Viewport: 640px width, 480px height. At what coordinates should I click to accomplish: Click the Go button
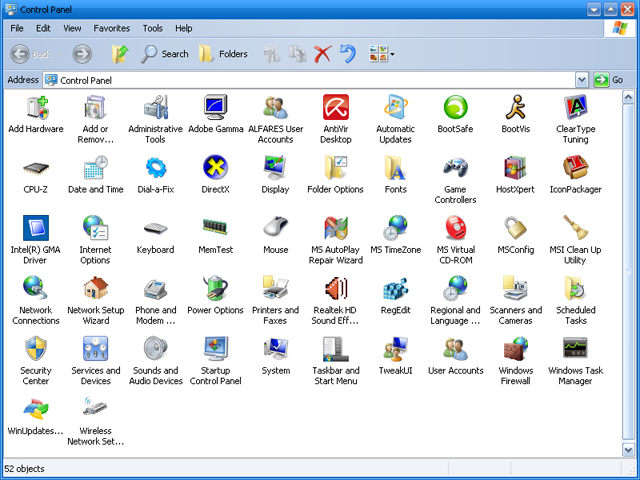[609, 80]
